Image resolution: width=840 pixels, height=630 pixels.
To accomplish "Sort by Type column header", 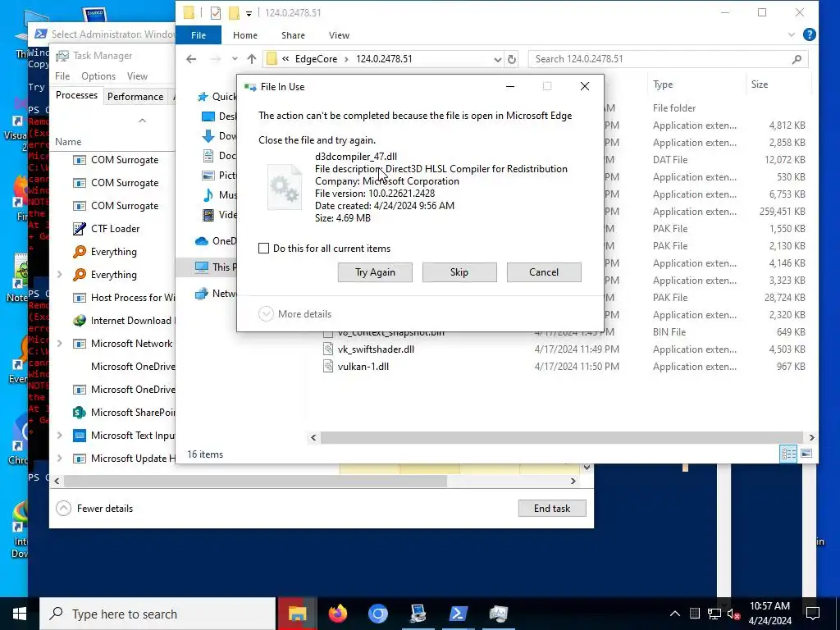I will pos(663,84).
